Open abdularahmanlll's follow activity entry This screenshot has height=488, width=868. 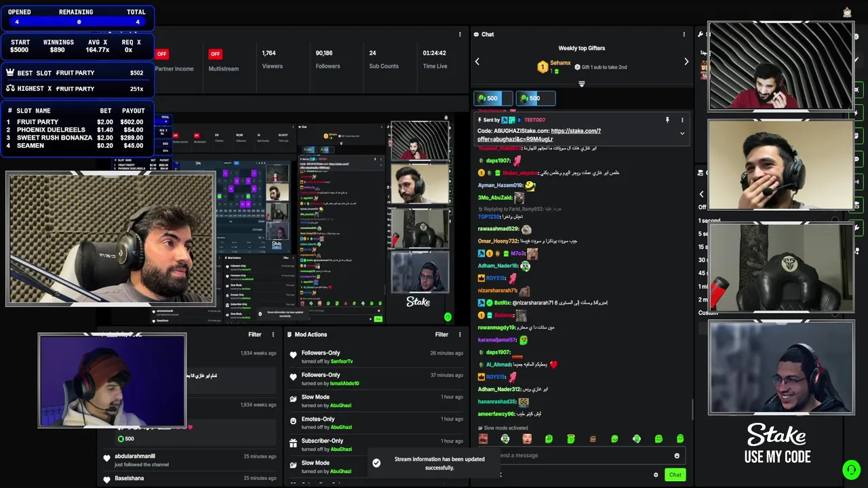coord(190,460)
